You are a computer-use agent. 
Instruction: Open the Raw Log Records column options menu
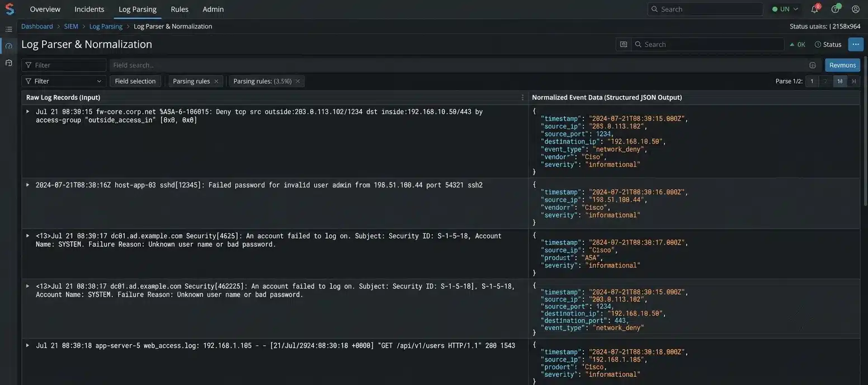(x=523, y=97)
